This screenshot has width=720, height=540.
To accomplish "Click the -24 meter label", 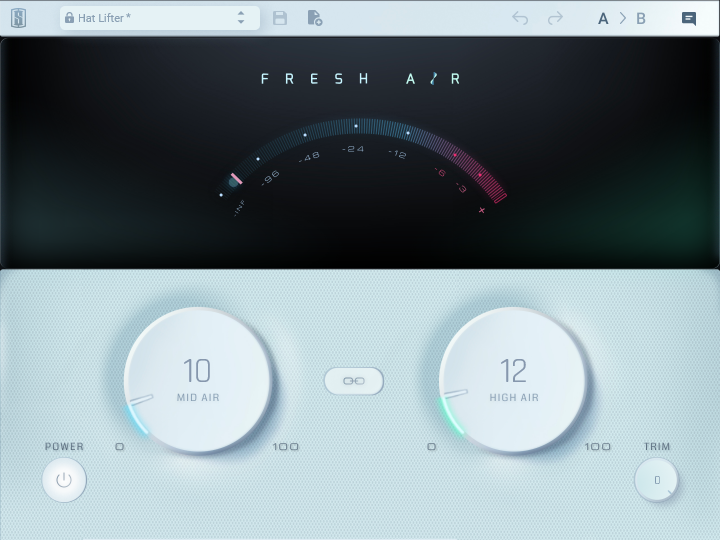I will pyautogui.click(x=353, y=149).
